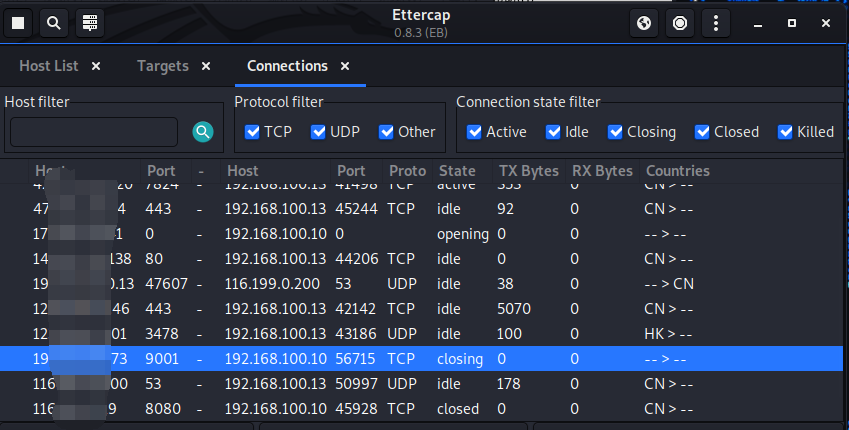Screen dimensions: 849x430
Task: Select the connection row with port 45244
Action: tap(422, 209)
